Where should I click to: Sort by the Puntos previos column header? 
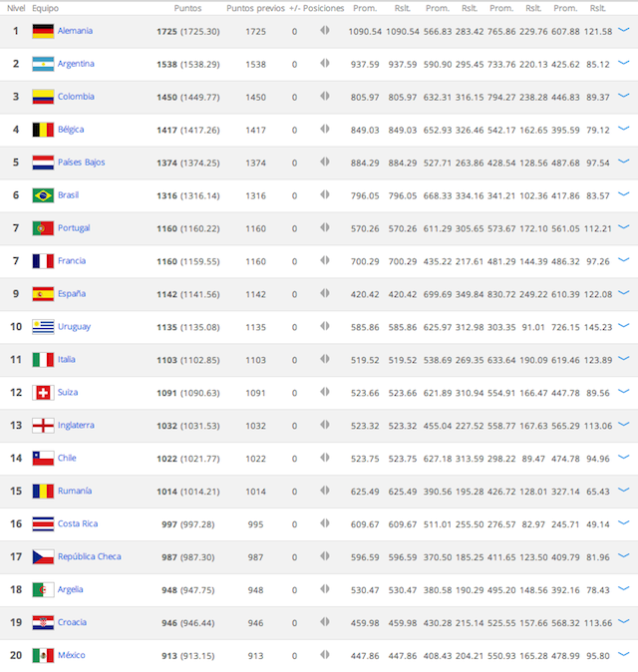tap(255, 8)
